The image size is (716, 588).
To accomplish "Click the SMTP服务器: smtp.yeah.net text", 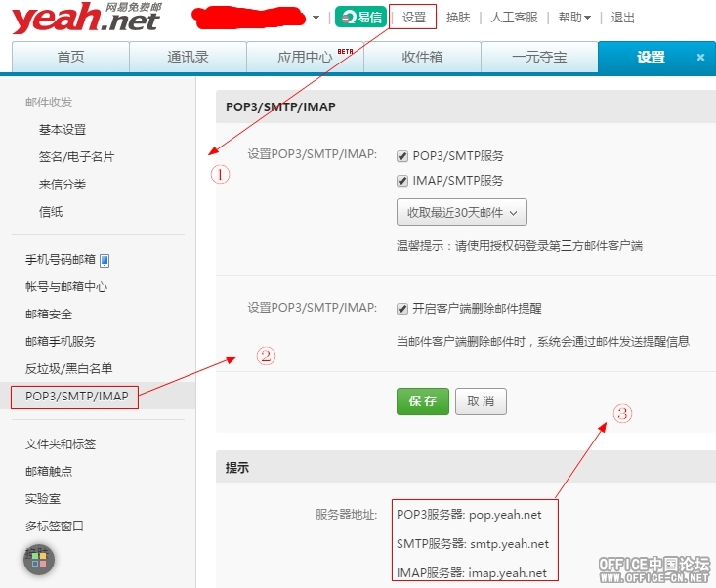I will [473, 544].
